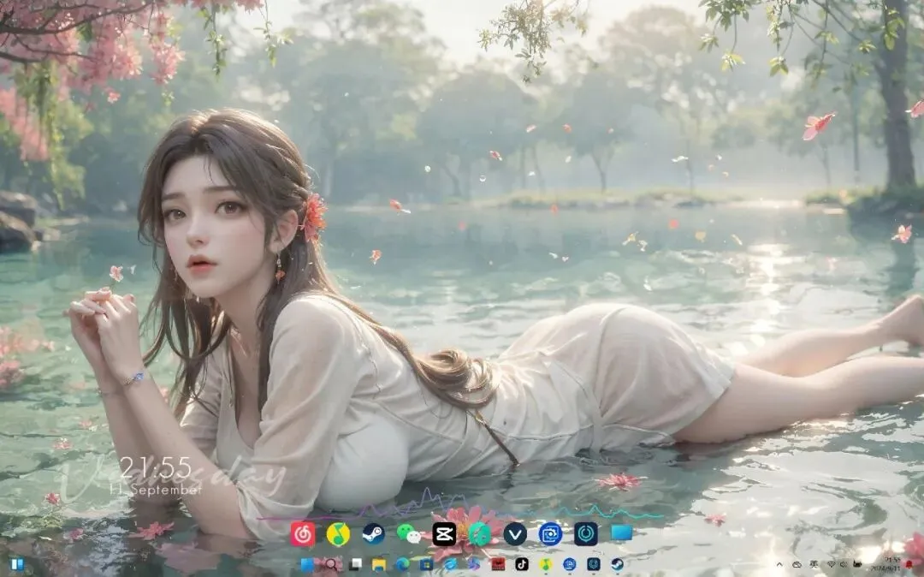Open Task View on the taskbar
924x577 pixels.
(x=355, y=565)
